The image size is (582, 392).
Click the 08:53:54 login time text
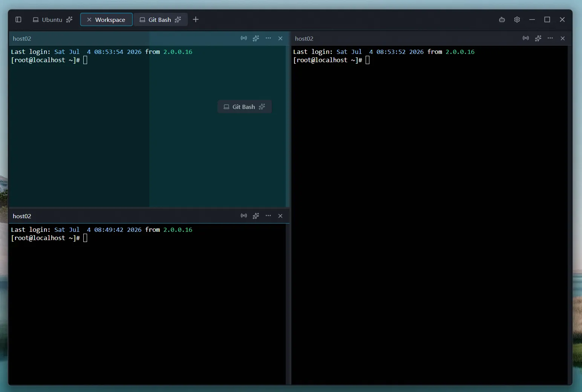109,52
